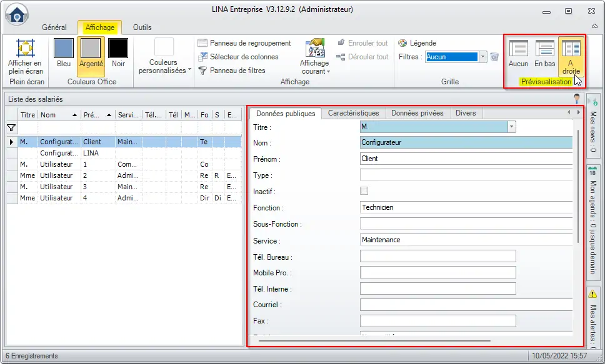Click the Tél. Interne input field

[438, 288]
